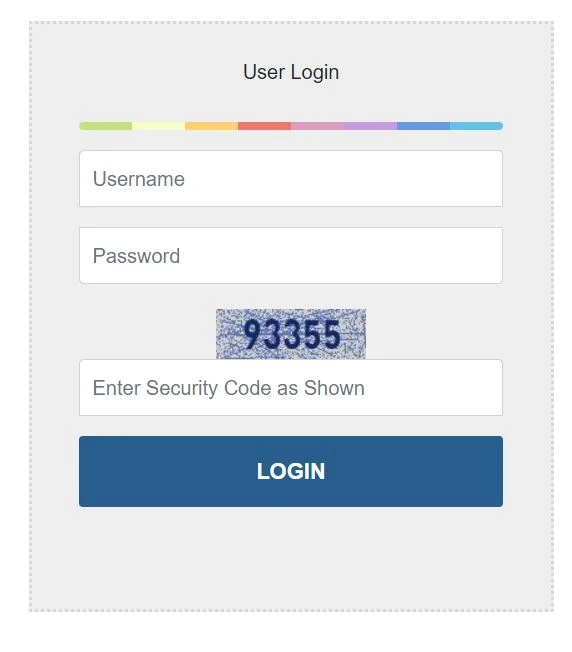Screen dimensions: 572x652
Task: Click the pale yellow segment of the color bar
Action: 158,126
